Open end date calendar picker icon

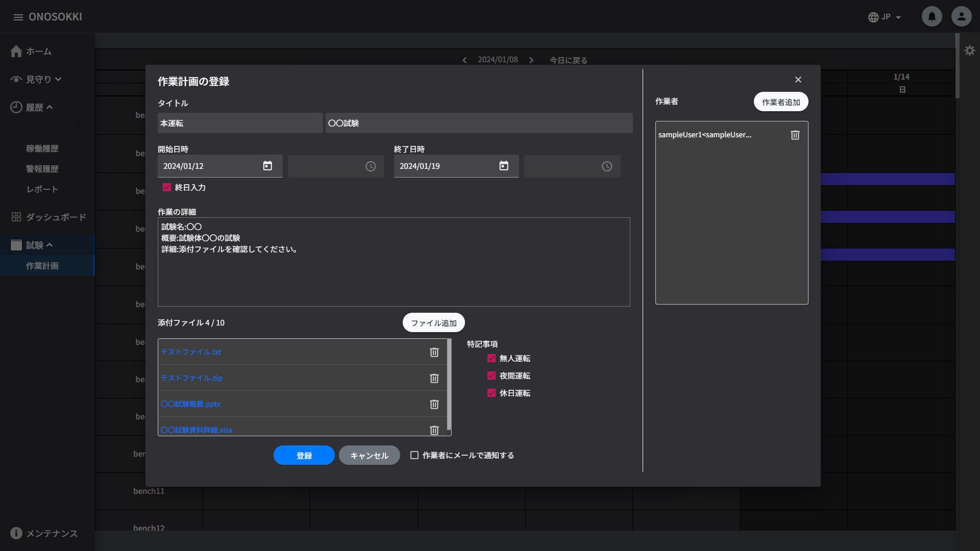pos(504,166)
